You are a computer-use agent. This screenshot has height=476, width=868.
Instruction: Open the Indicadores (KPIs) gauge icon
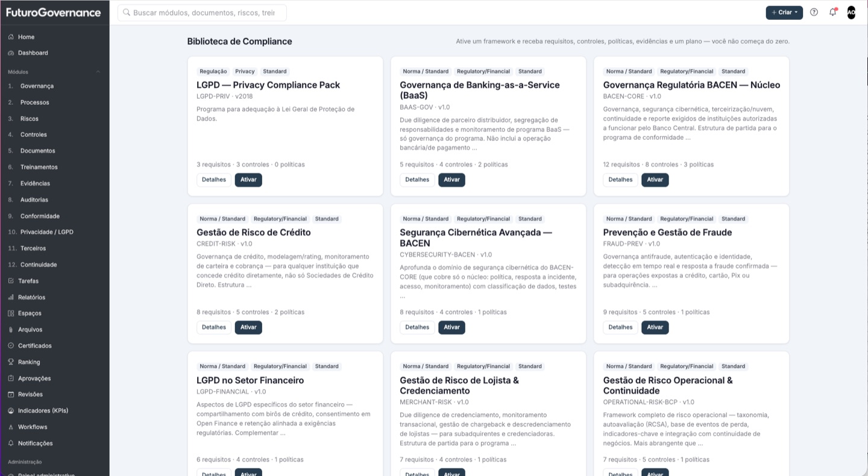[x=11, y=410]
